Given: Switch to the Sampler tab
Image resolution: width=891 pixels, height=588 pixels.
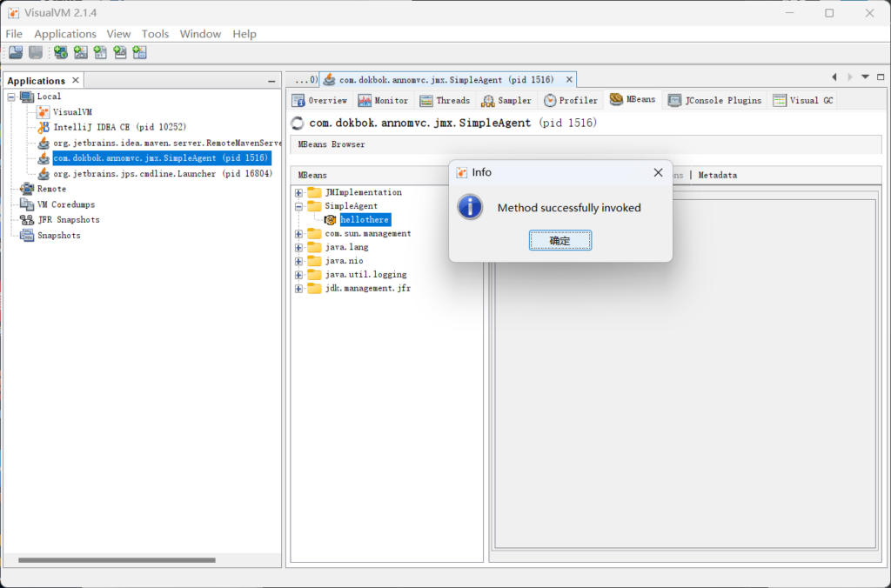Looking at the screenshot, I should point(506,101).
